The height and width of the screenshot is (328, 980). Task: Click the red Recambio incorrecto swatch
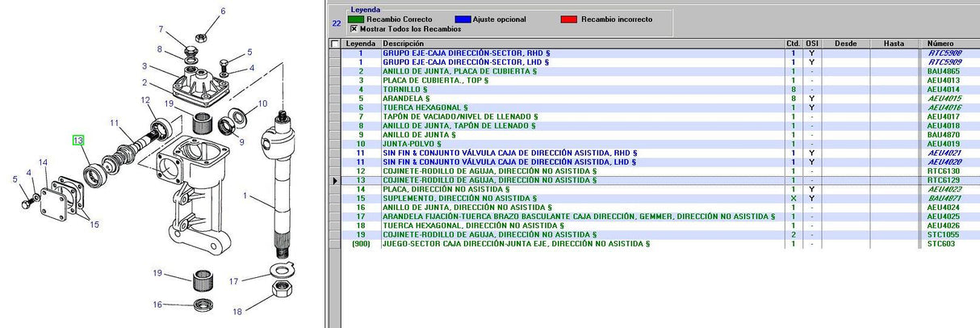(569, 19)
